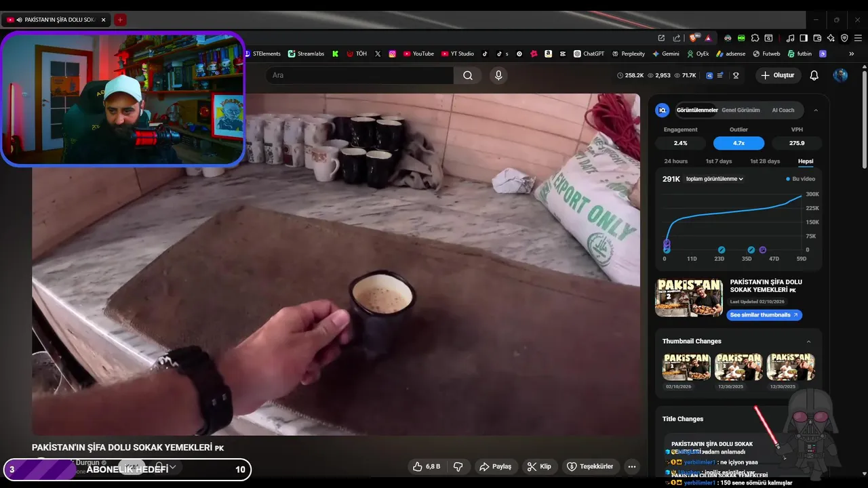The image size is (868, 488).
Task: Switch to the AI Coach tab
Action: (783, 110)
